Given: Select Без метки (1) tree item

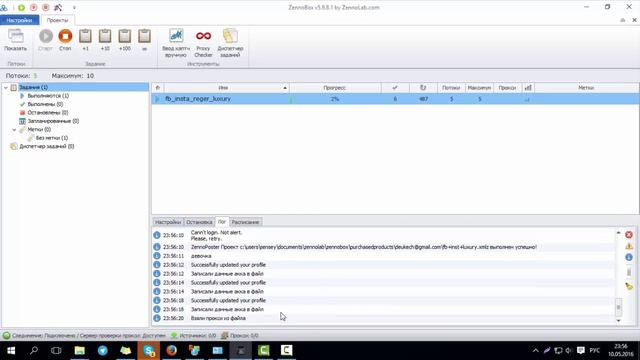Looking at the screenshot, I should point(51,138).
